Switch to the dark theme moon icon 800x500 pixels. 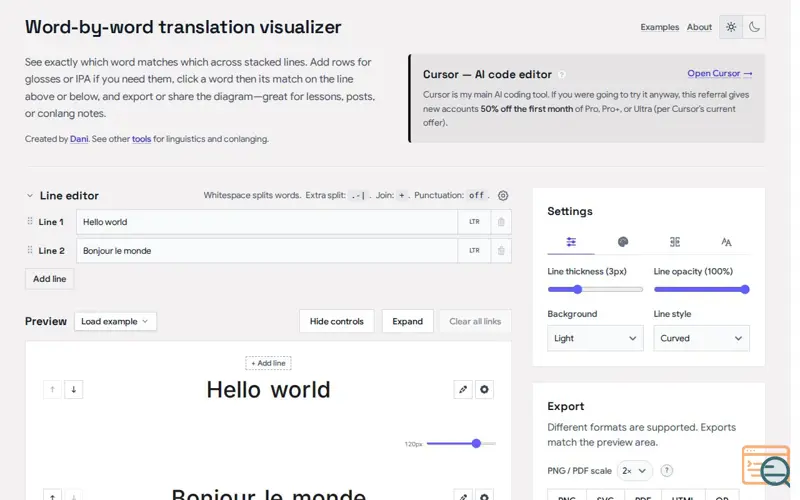754,27
